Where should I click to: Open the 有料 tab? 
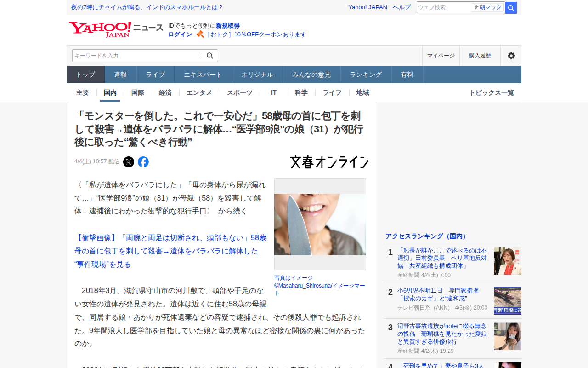click(407, 75)
